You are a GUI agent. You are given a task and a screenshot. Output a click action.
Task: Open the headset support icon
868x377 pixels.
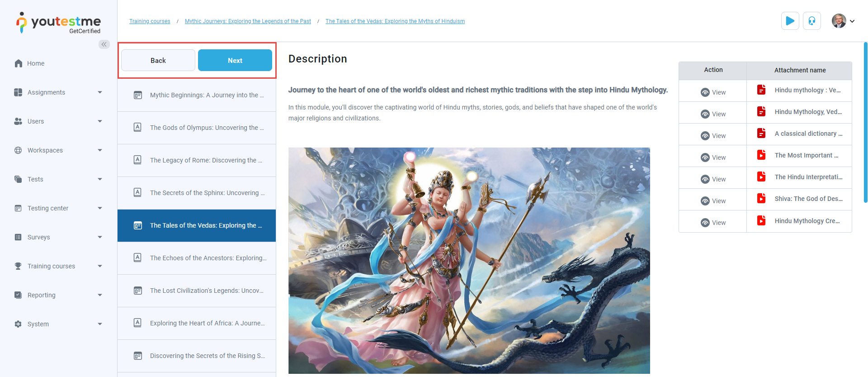click(x=811, y=21)
